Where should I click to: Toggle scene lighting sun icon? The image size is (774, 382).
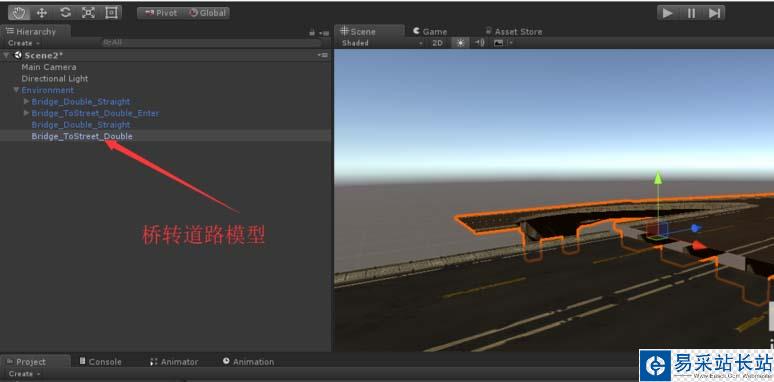[461, 43]
